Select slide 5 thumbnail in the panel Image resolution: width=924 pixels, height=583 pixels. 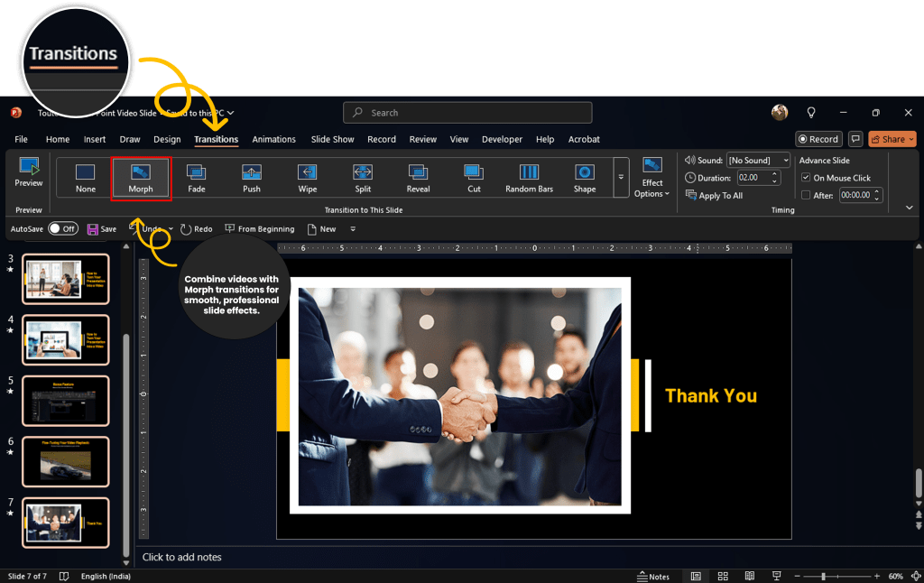66,401
